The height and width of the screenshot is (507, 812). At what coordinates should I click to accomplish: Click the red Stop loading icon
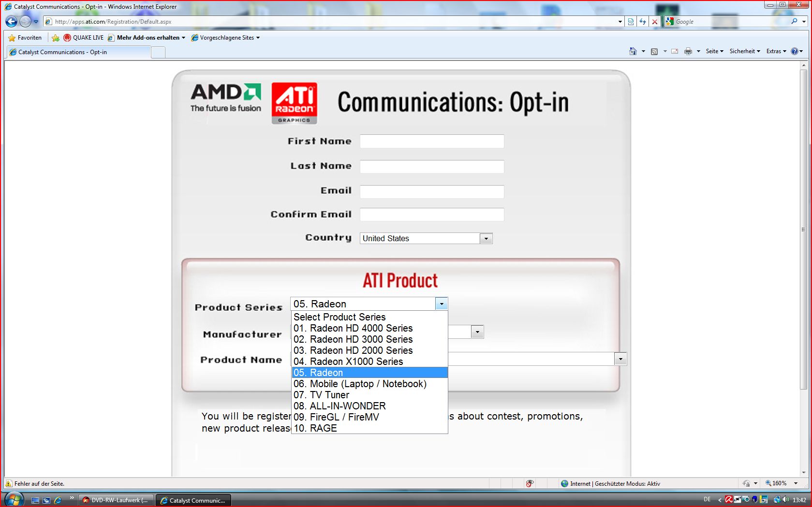tap(655, 21)
